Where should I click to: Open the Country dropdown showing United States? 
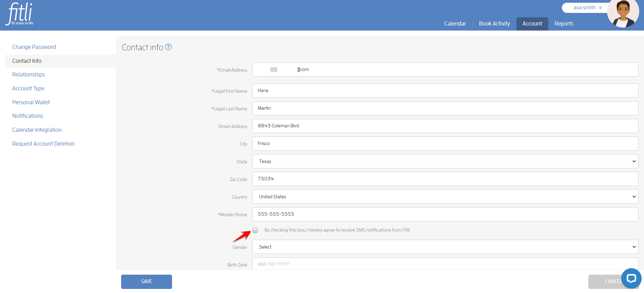coord(445,197)
